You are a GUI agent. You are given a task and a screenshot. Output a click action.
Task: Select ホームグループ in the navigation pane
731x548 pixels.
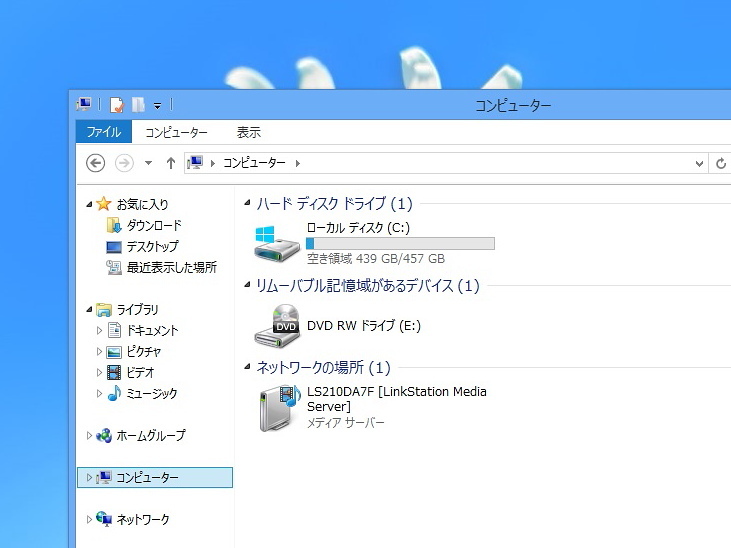click(x=151, y=436)
